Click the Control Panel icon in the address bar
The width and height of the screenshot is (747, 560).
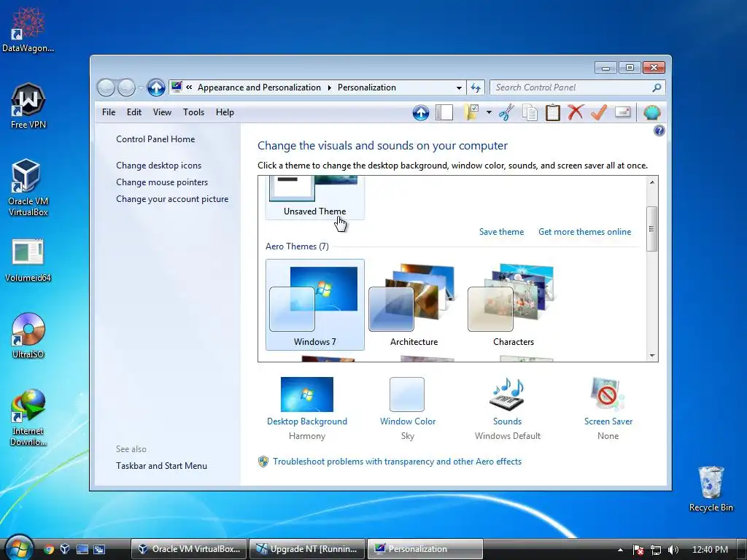click(x=177, y=87)
